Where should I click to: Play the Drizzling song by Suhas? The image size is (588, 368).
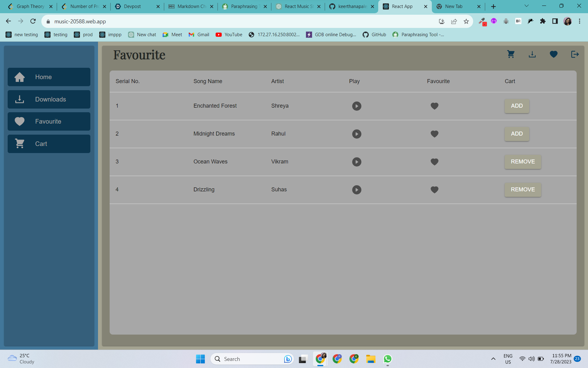pos(356,190)
